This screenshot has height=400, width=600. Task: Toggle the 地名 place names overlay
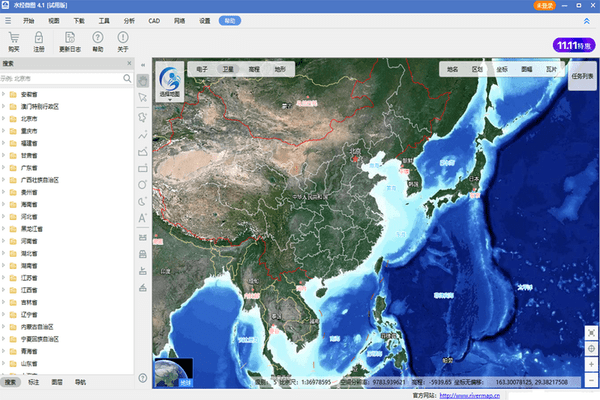pyautogui.click(x=453, y=70)
